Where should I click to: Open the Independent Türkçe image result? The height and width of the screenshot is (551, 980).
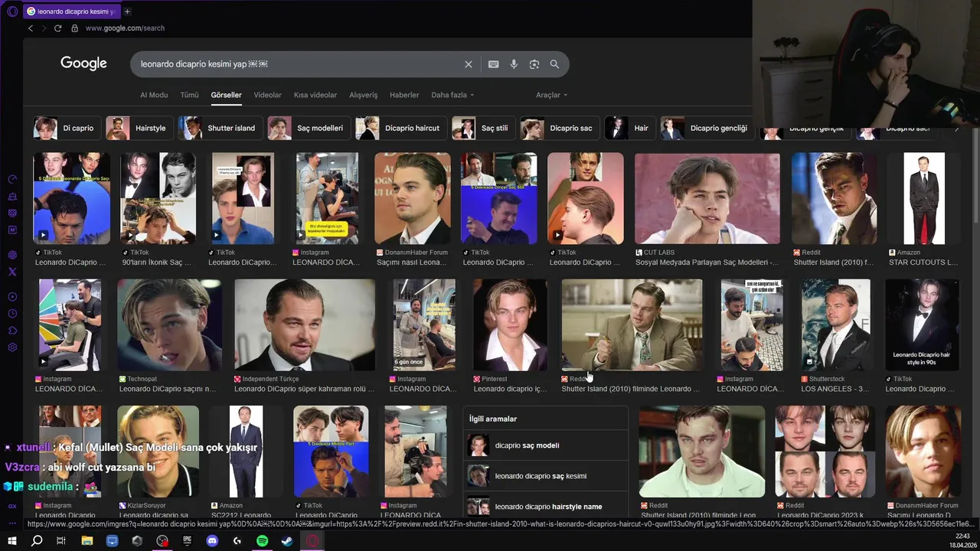click(305, 324)
